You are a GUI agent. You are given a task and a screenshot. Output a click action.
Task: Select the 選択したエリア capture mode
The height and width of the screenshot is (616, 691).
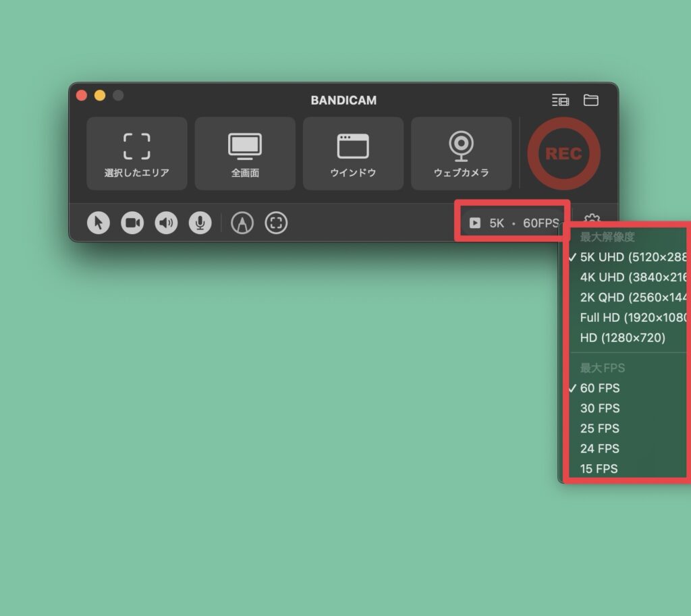[x=137, y=154]
